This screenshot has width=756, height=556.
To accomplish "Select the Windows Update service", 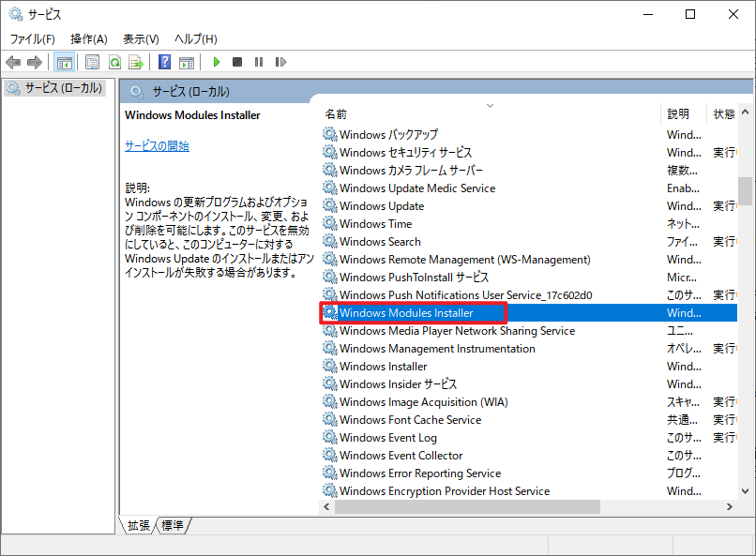I will tap(529, 205).
